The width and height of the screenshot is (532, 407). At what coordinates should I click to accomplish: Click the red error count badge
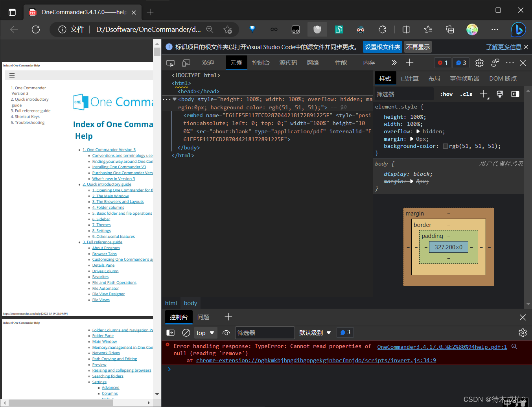pyautogui.click(x=443, y=63)
